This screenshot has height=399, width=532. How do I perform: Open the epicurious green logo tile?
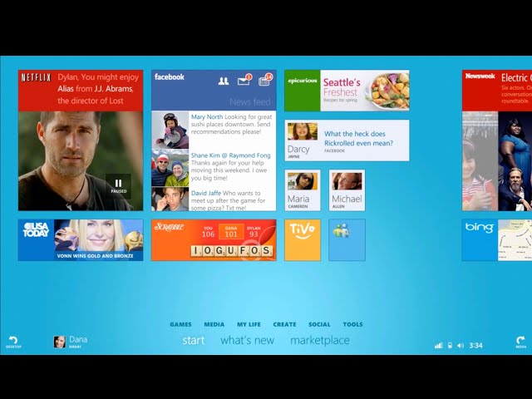click(x=303, y=91)
